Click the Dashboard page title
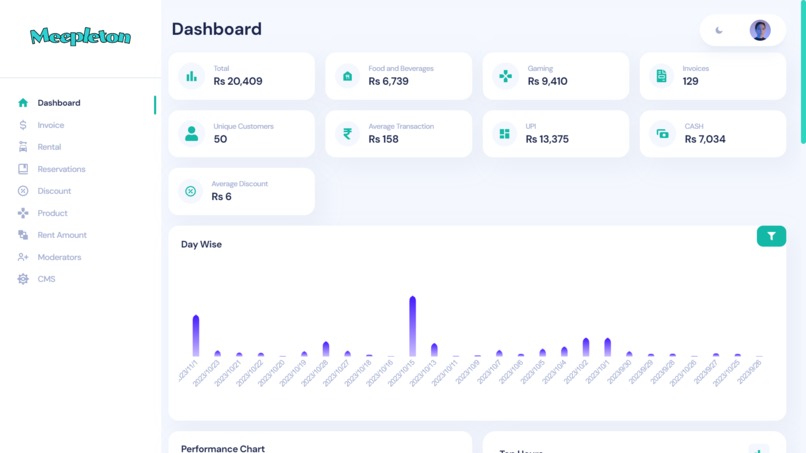This screenshot has width=806, height=453. 216,29
